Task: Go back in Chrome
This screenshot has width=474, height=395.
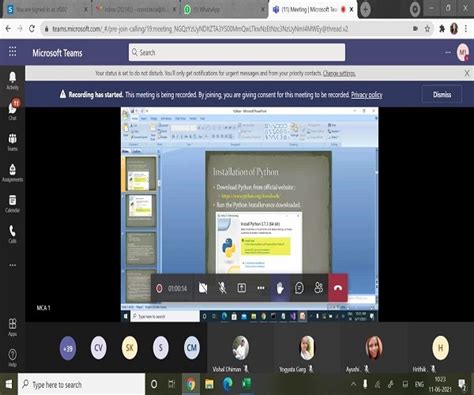Action: pyautogui.click(x=8, y=29)
